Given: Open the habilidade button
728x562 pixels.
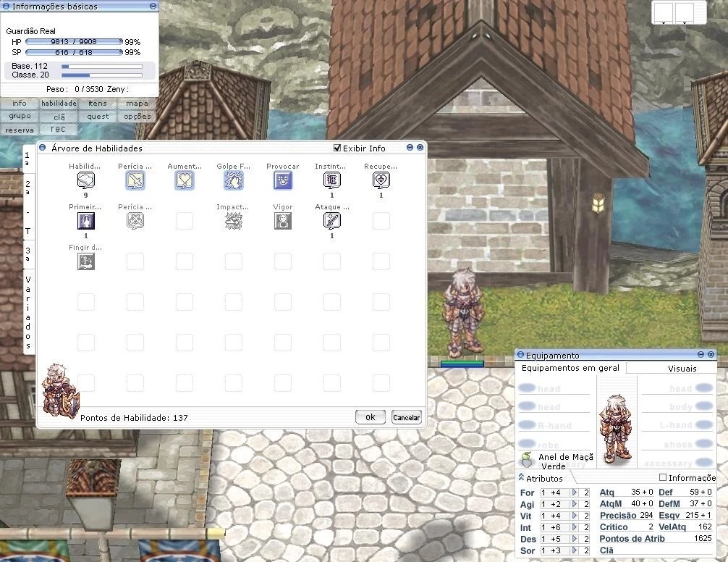Looking at the screenshot, I should pyautogui.click(x=59, y=103).
